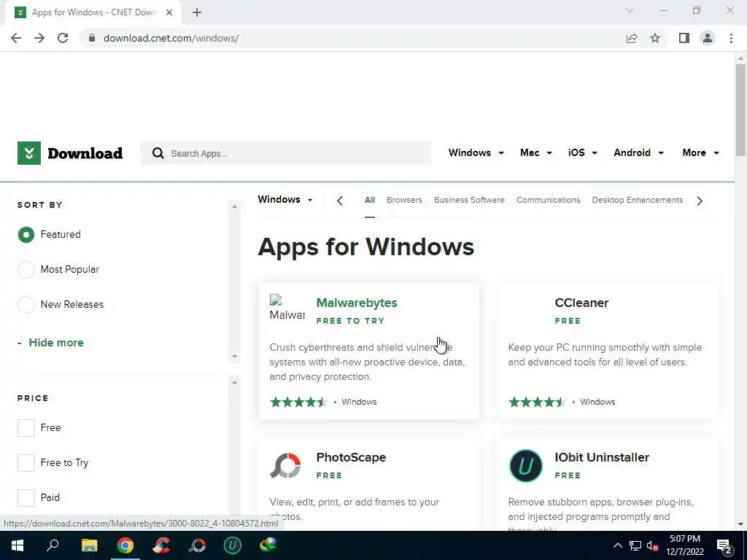747x560 pixels.
Task: Launch IObit Uninstaller from the taskbar
Action: (233, 545)
